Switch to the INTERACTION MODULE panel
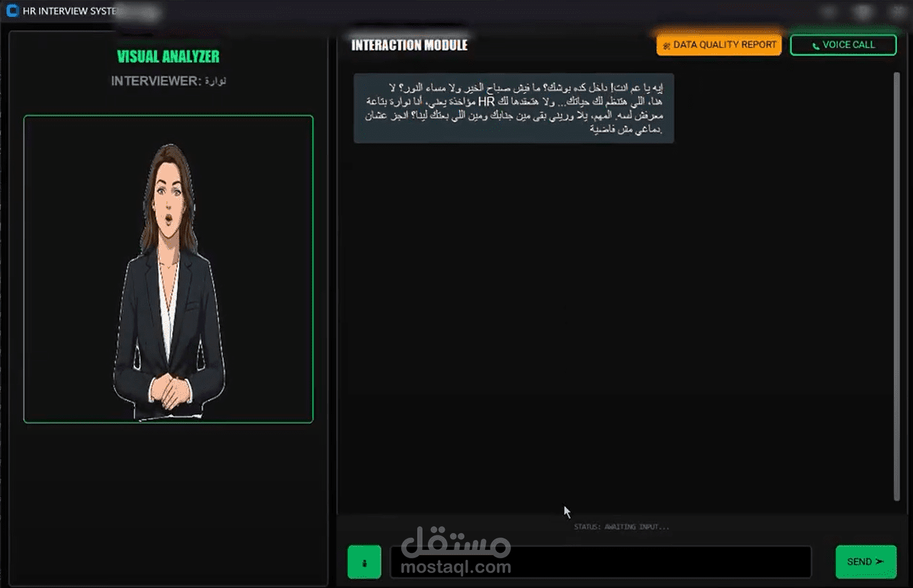The height and width of the screenshot is (588, 913). [x=409, y=44]
